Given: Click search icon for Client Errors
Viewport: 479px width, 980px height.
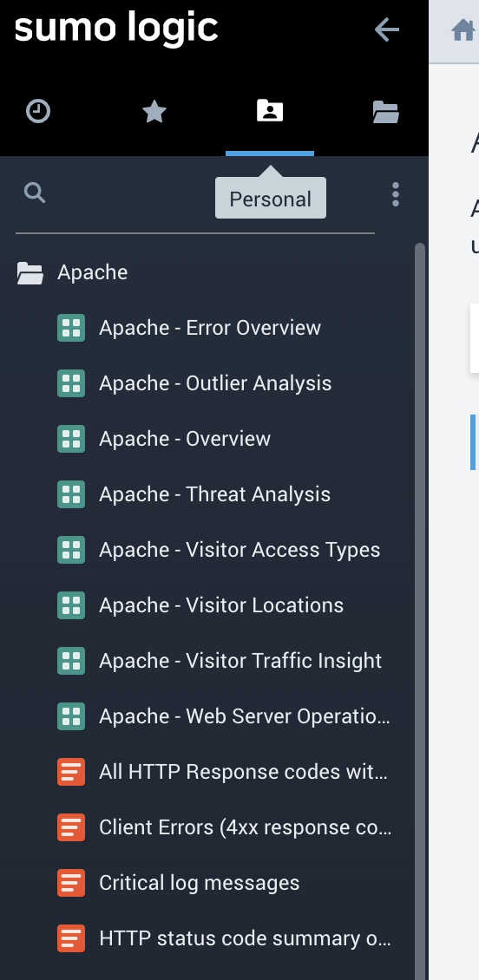Looking at the screenshot, I should tap(71, 827).
